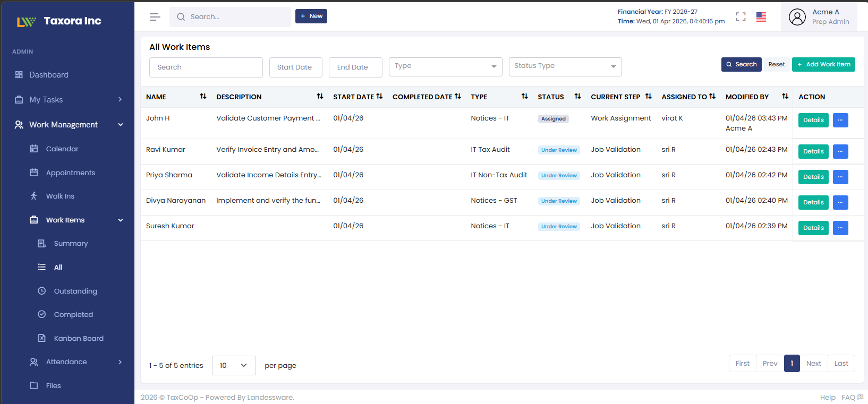Click the Taxora Inc logo
This screenshot has height=404, width=868.
tap(58, 21)
